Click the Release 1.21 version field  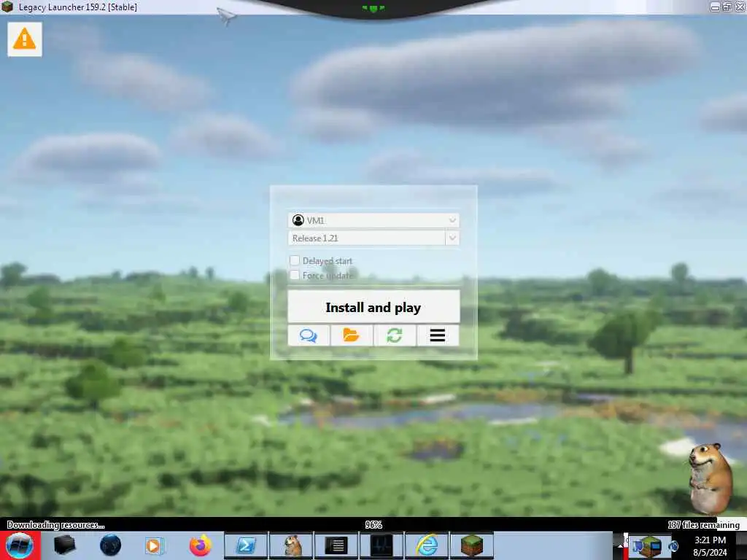coord(366,238)
